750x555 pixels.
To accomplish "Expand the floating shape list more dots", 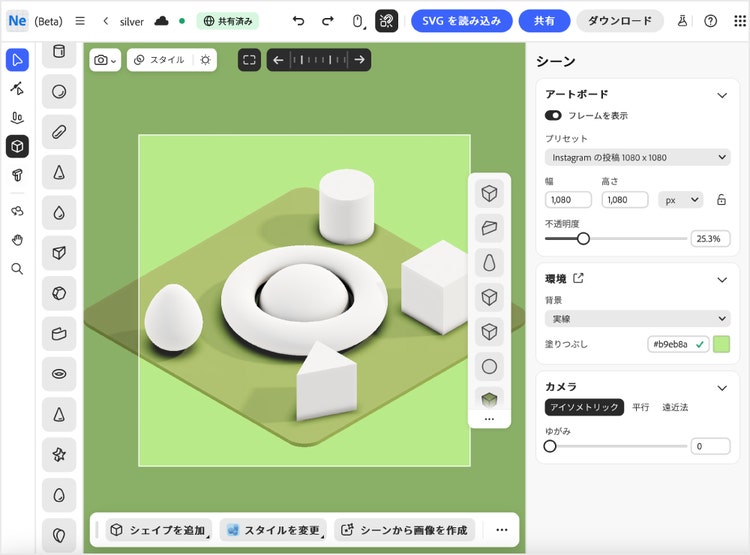I will tap(489, 419).
